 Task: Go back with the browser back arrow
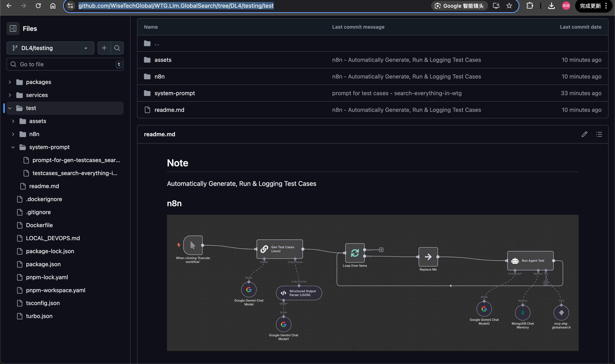9,6
